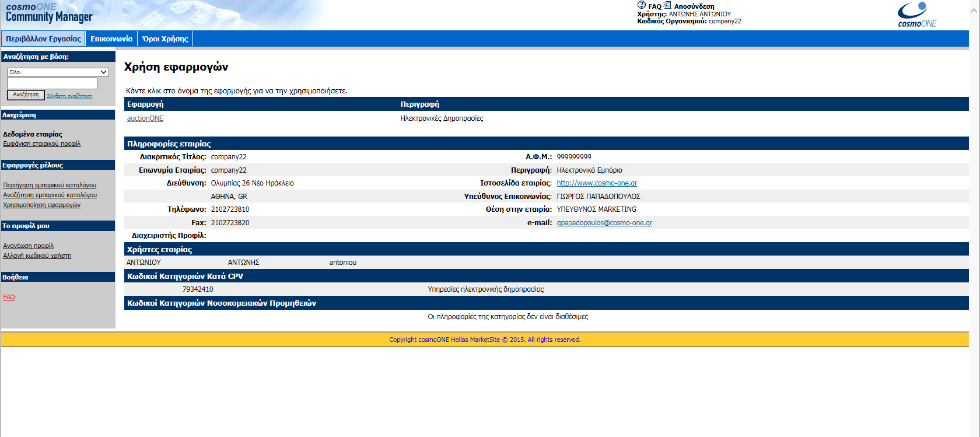Screen dimensions: 980x437
Task: Click the CPV code 79342410
Action: (198, 289)
